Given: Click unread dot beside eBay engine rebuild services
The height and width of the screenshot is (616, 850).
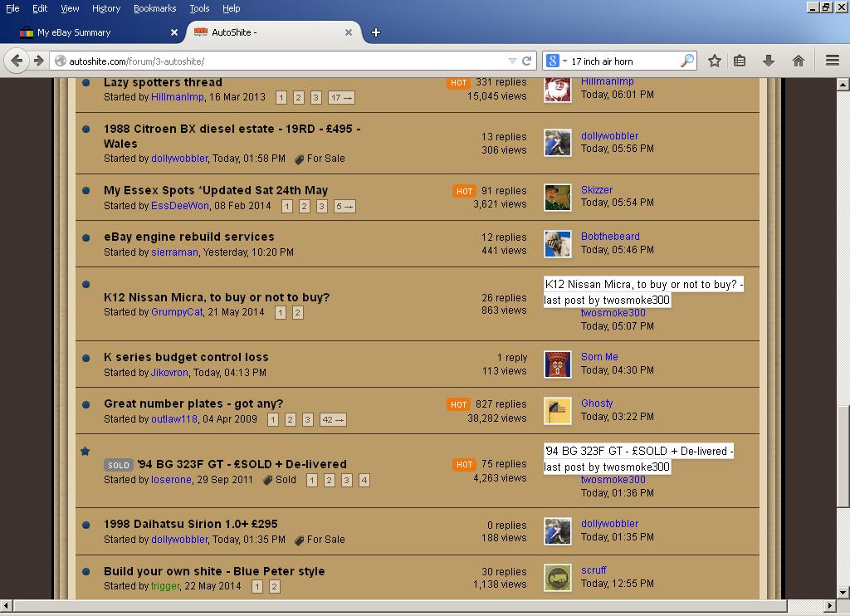Looking at the screenshot, I should pyautogui.click(x=85, y=237).
